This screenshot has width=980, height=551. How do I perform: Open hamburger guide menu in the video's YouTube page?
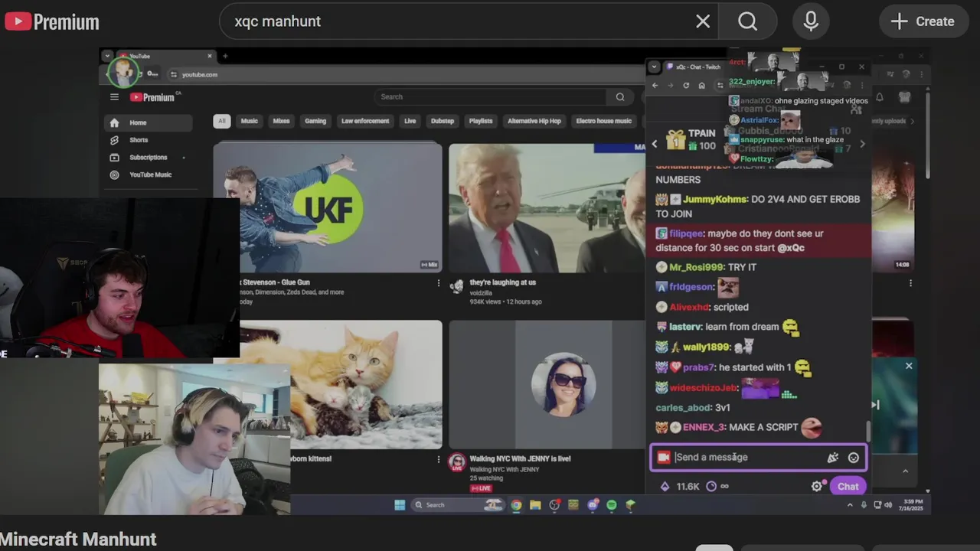click(114, 97)
